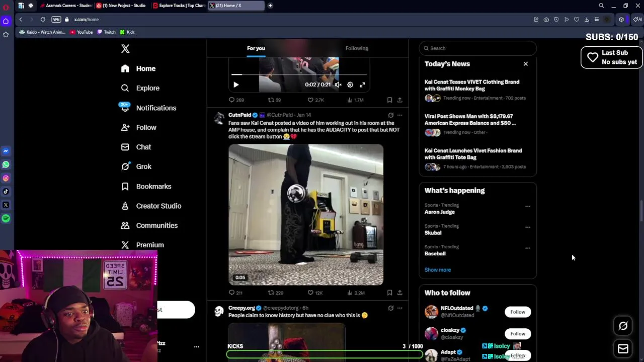The height and width of the screenshot is (362, 644).
Task: Bookmark the top video post
Action: tap(389, 100)
